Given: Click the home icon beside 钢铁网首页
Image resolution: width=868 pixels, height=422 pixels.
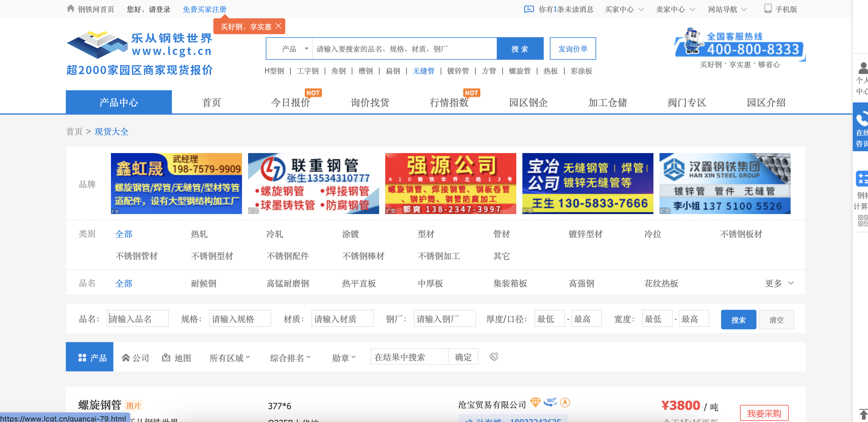Looking at the screenshot, I should click(x=70, y=9).
